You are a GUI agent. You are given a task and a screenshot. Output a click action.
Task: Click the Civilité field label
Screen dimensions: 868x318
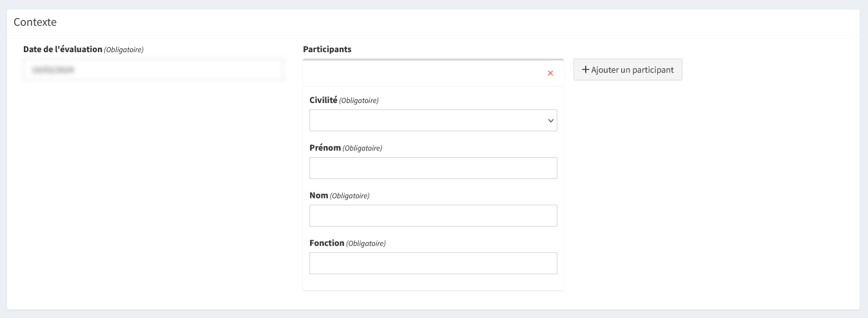click(x=323, y=100)
